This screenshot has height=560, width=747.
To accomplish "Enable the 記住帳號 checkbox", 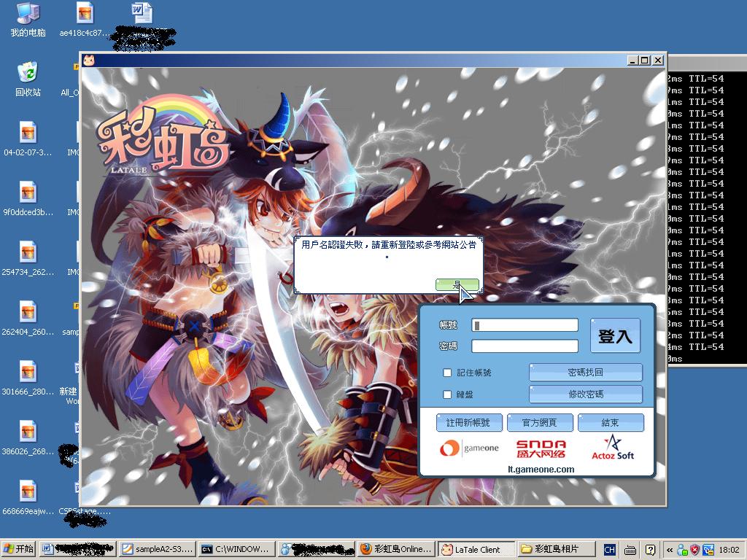I will pyautogui.click(x=447, y=373).
